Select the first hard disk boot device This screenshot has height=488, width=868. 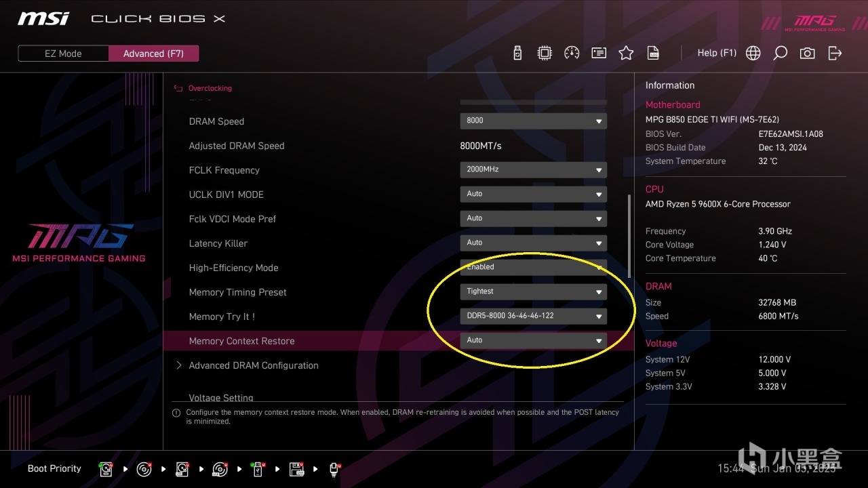pyautogui.click(x=106, y=468)
